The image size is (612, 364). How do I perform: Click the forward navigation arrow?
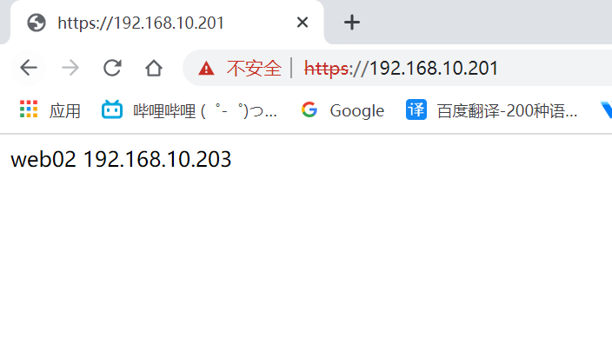point(70,68)
